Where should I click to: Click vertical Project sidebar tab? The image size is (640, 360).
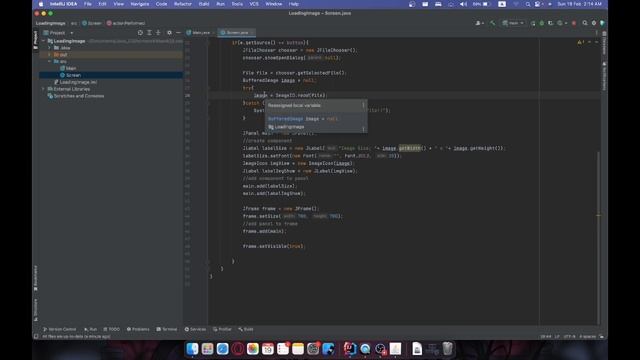(x=36, y=41)
